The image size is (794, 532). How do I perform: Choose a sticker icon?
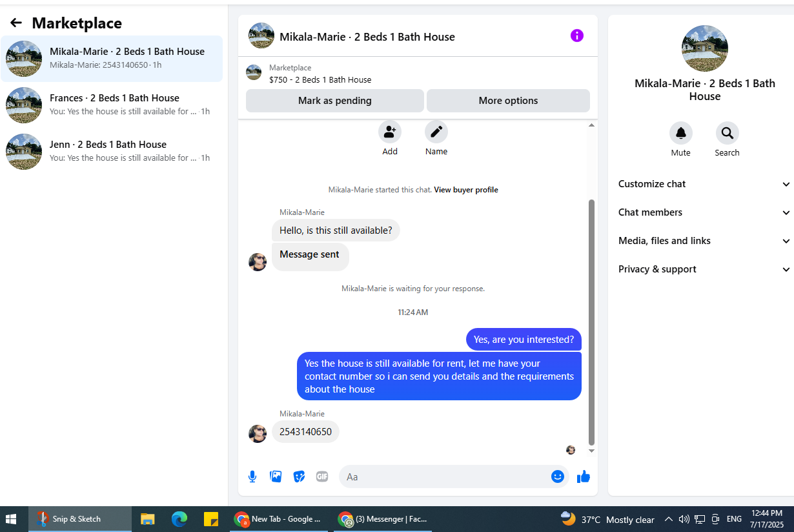[x=299, y=476]
